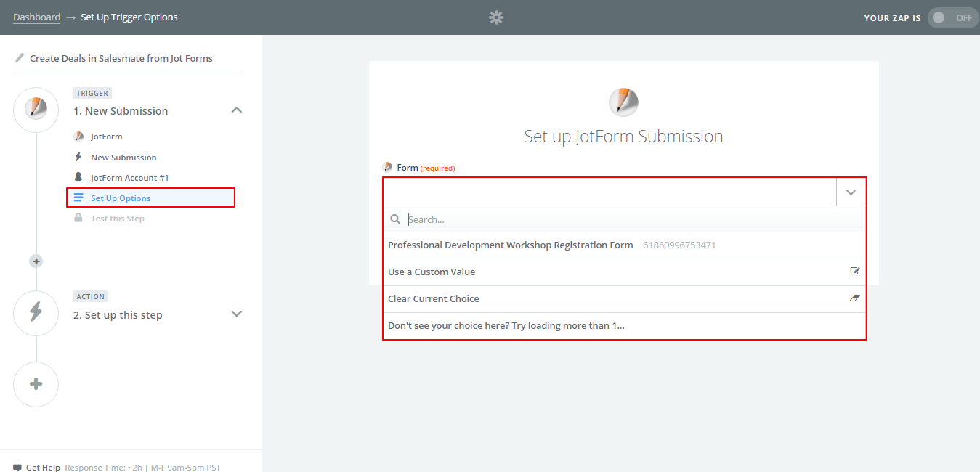
Task: Click the small JotForm icon beside Form label
Action: tap(388, 168)
